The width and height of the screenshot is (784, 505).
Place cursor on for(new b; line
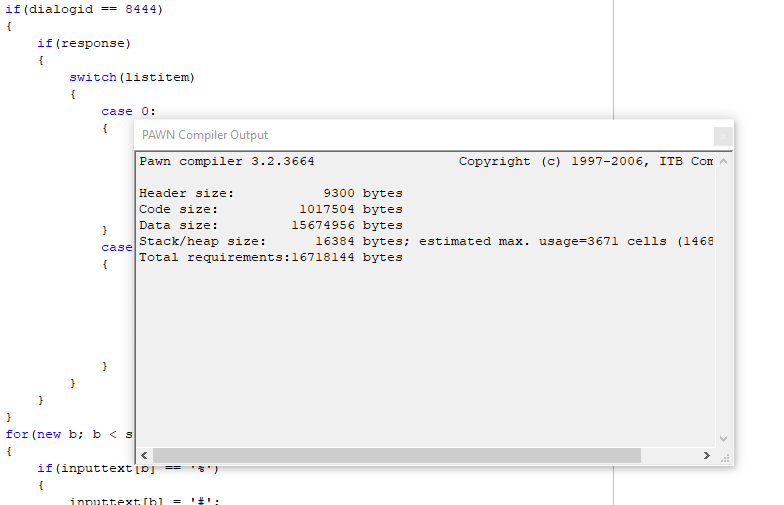[69, 434]
